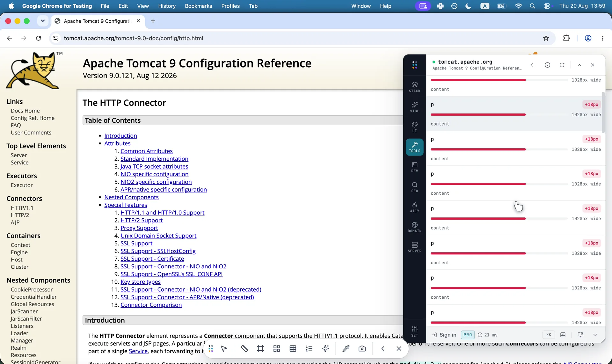Open the File menu

pyautogui.click(x=105, y=6)
